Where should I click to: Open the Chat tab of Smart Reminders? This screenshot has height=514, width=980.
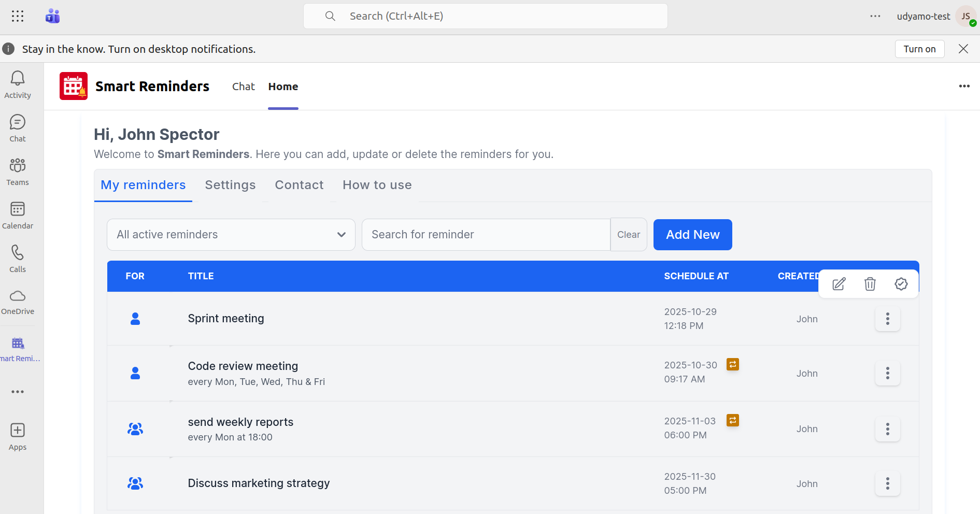click(x=243, y=87)
